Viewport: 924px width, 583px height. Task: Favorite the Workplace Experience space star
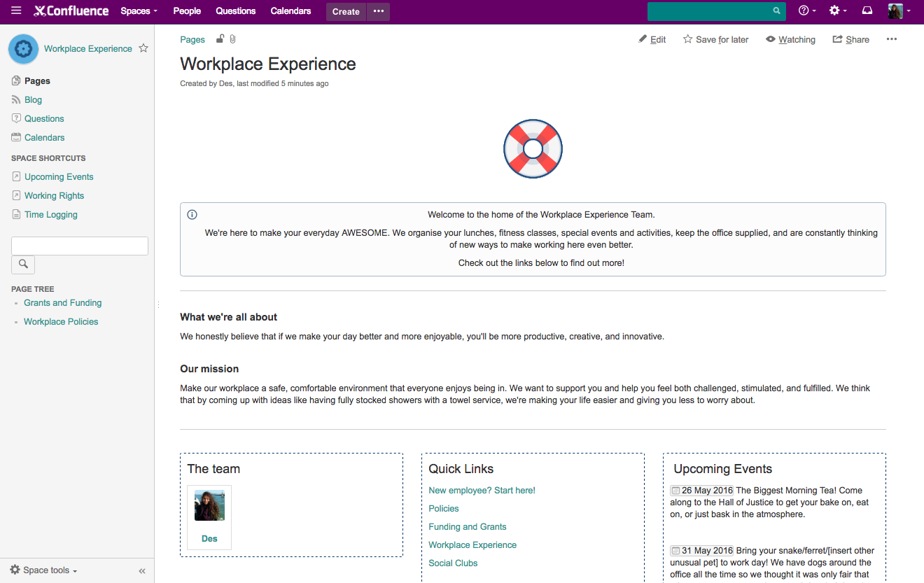(143, 49)
